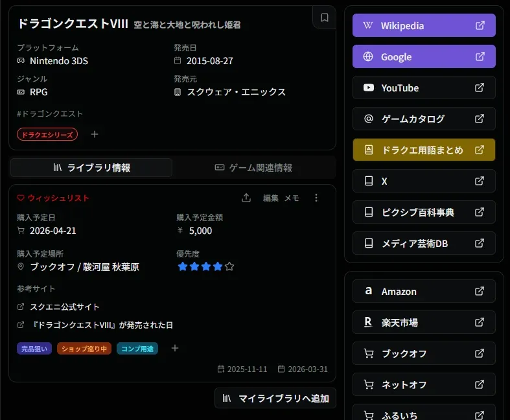Add a tag next to ドラクエシリーズ
510x420 pixels.
[95, 134]
